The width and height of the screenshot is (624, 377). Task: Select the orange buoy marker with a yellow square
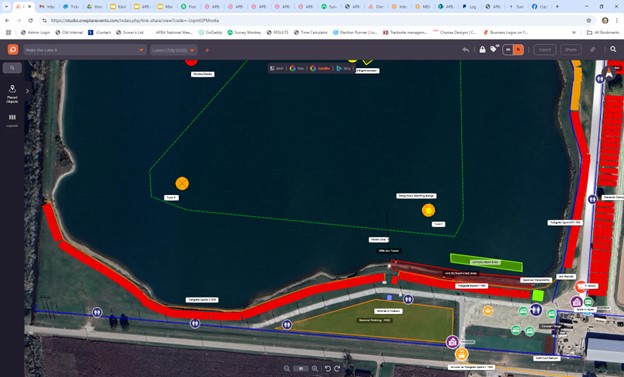coord(428,210)
